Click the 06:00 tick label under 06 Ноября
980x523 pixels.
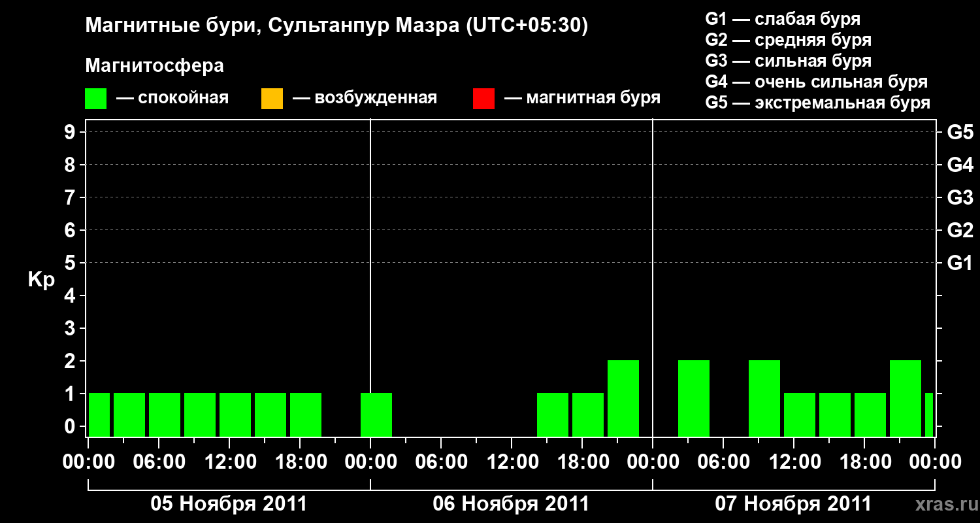point(441,462)
